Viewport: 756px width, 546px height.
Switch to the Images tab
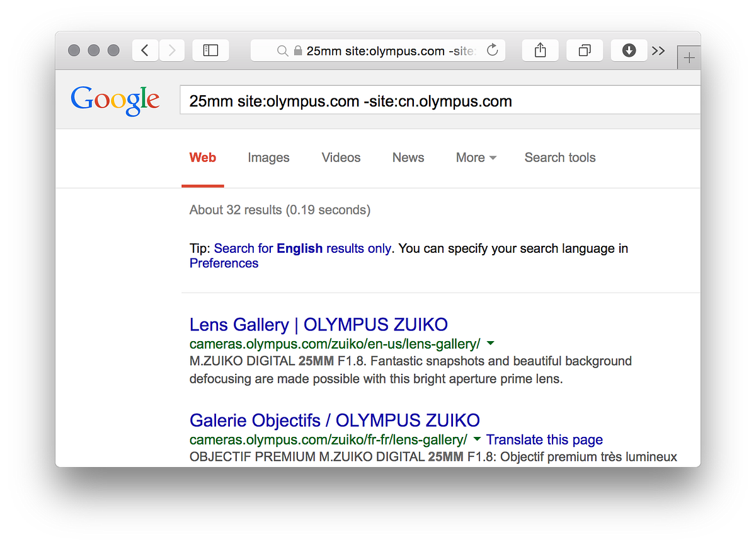[x=268, y=158]
